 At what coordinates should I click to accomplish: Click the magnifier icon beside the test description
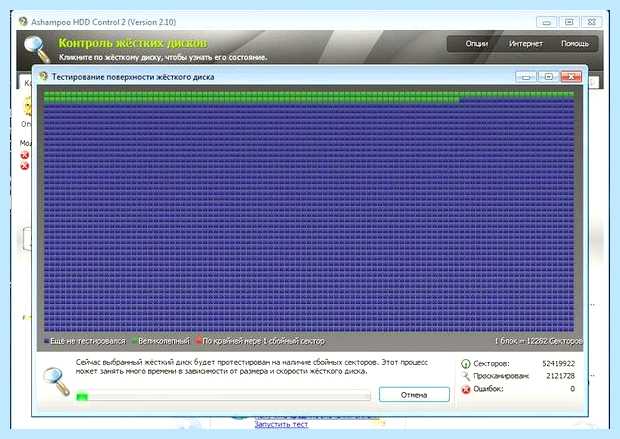click(x=56, y=381)
